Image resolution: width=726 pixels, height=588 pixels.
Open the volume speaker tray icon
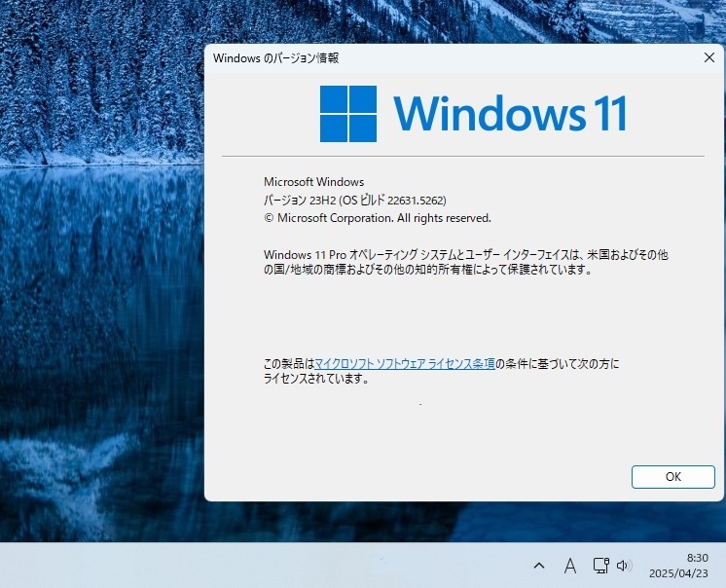[624, 566]
